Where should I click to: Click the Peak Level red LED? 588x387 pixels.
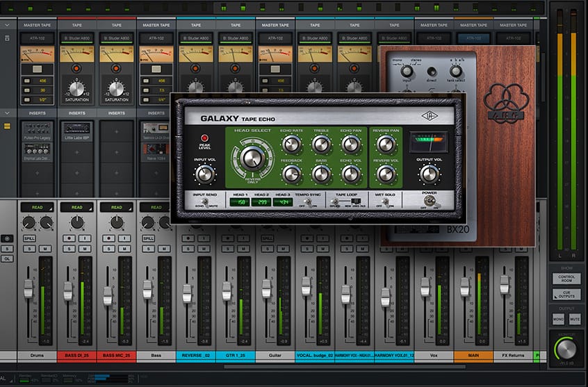[x=204, y=138]
